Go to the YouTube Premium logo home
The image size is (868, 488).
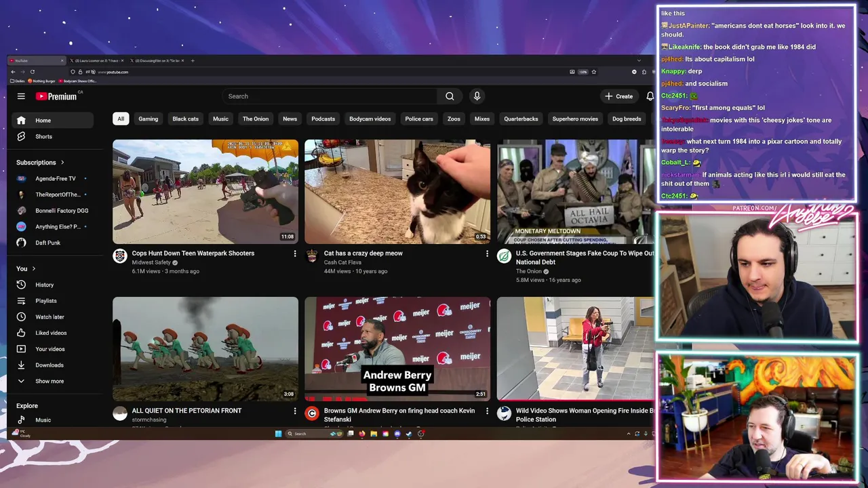click(56, 96)
